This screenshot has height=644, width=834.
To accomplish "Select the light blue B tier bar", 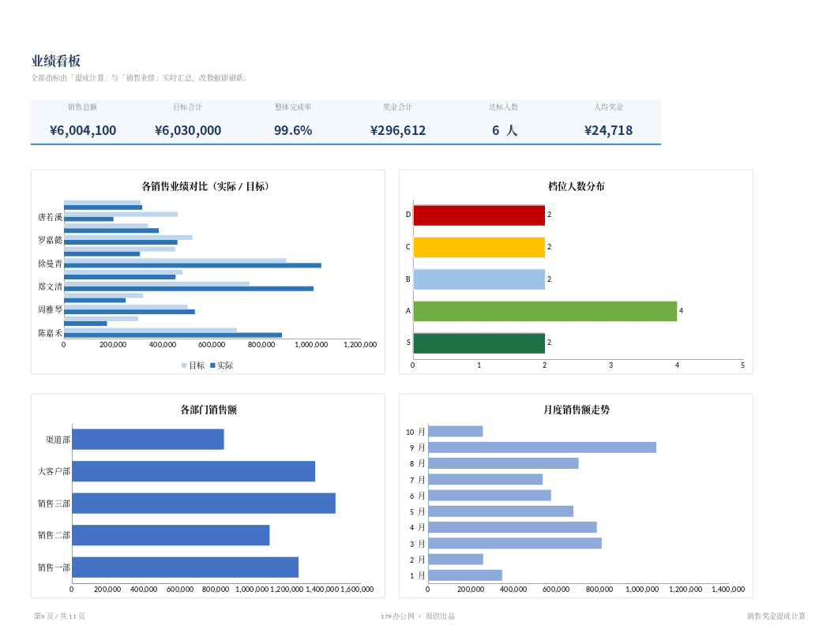I will [479, 279].
